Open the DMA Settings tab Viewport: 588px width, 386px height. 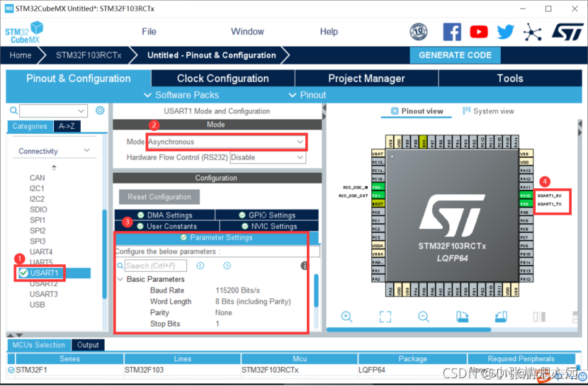[x=165, y=215]
